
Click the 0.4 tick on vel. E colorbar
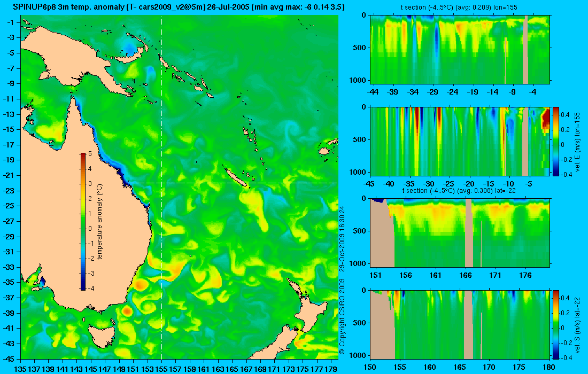pos(565,114)
